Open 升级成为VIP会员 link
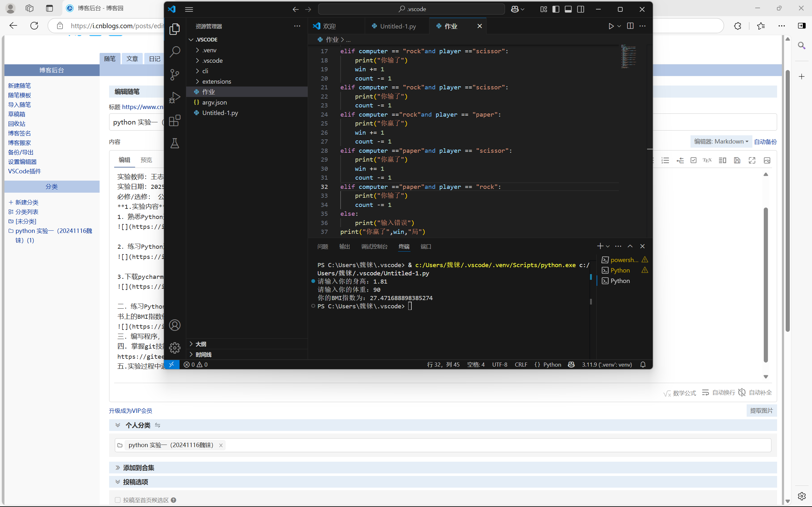This screenshot has width=812, height=507. coord(131,410)
